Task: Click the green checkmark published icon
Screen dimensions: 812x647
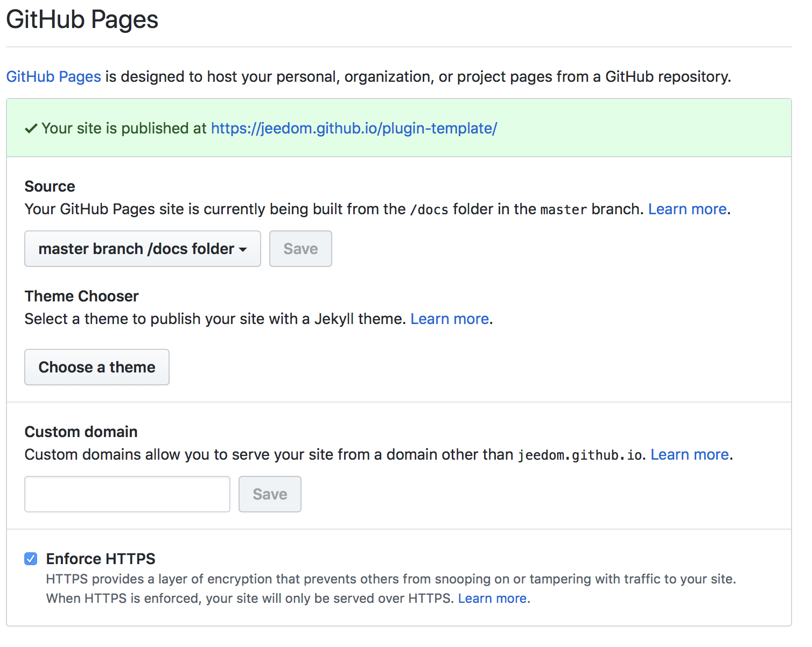Action: pos(31,128)
